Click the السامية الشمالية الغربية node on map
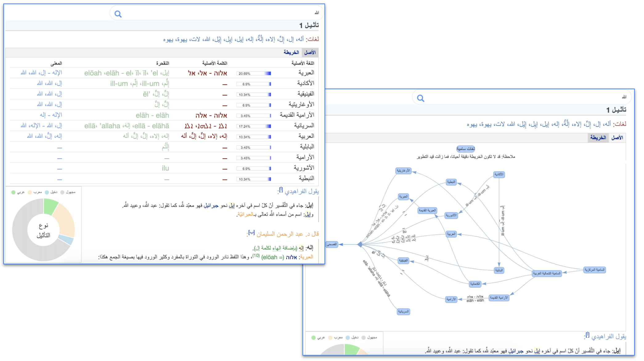 [x=547, y=273]
